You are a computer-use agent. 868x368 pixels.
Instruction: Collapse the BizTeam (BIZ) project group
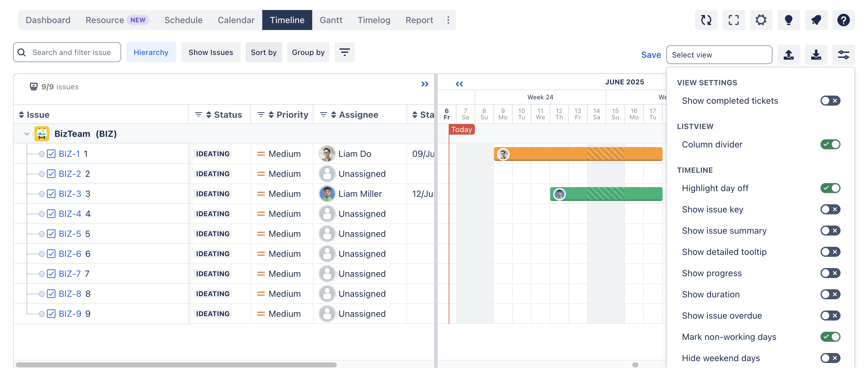pos(27,133)
